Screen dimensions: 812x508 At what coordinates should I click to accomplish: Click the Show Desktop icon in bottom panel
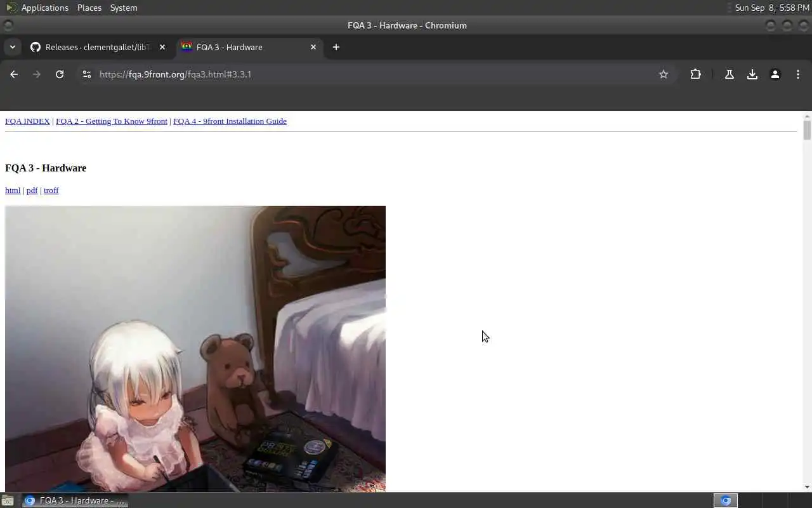tap(8, 500)
